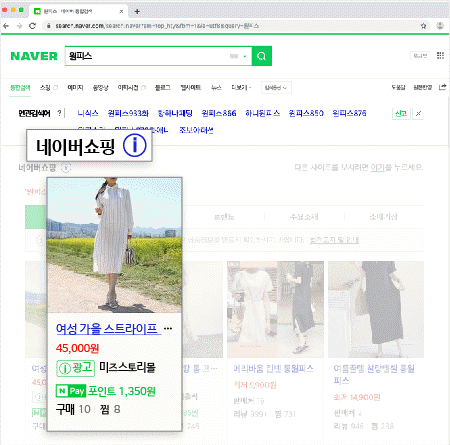This screenshot has height=445, width=450.
Task: Select the 브랜드 filter tab
Action: 224,217
